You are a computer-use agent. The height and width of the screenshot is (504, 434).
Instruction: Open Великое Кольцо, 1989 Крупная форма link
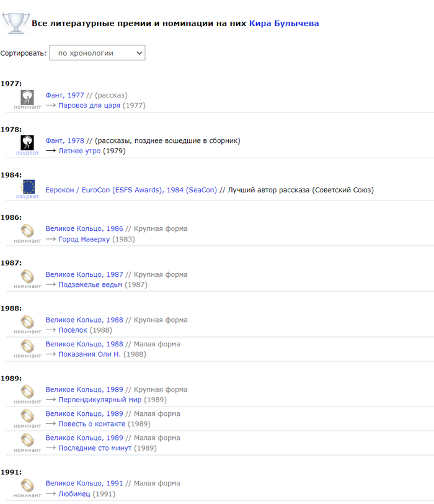pyautogui.click(x=84, y=390)
